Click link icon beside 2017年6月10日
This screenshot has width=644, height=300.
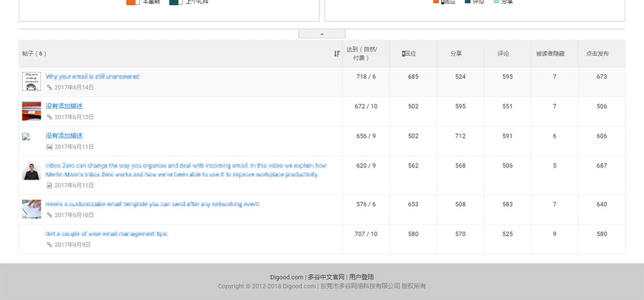[50, 215]
